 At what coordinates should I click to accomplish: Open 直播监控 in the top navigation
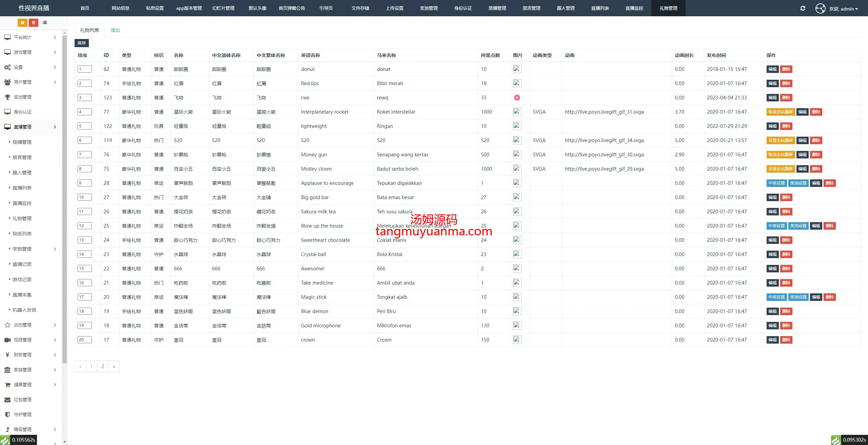(634, 8)
